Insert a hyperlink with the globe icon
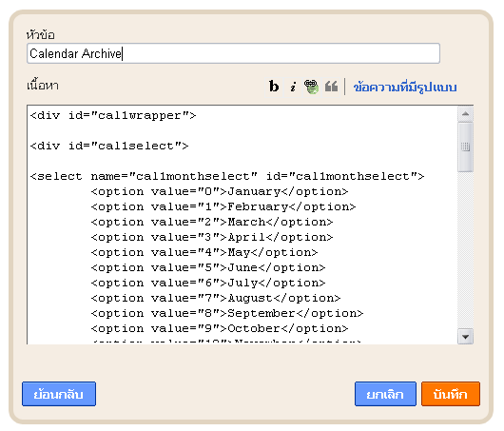This screenshot has height=431, width=504. [311, 87]
